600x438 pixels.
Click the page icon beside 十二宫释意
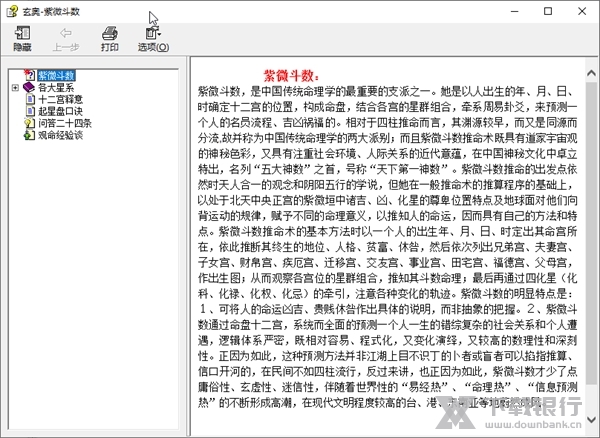coord(30,99)
